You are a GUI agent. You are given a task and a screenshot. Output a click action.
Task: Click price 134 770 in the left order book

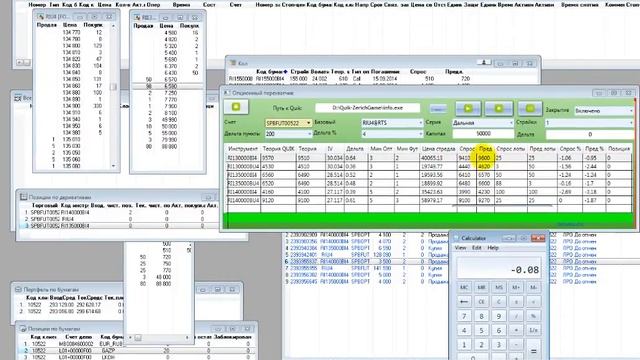[x=71, y=32]
